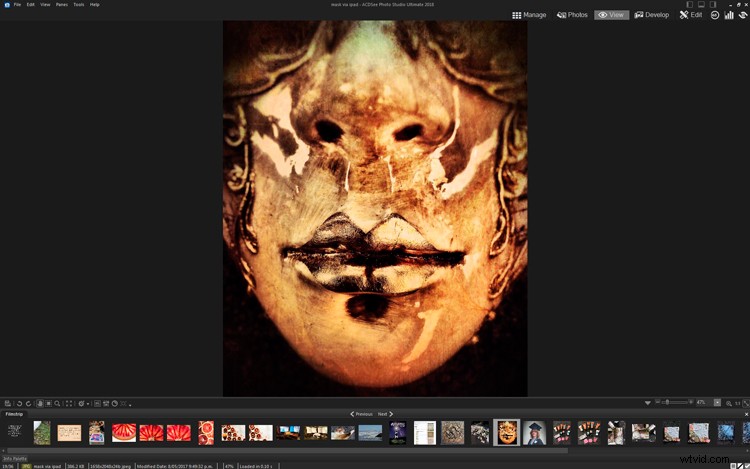The width and height of the screenshot is (750, 469).
Task: Open the 47% zoom level dropdown
Action: 701,402
